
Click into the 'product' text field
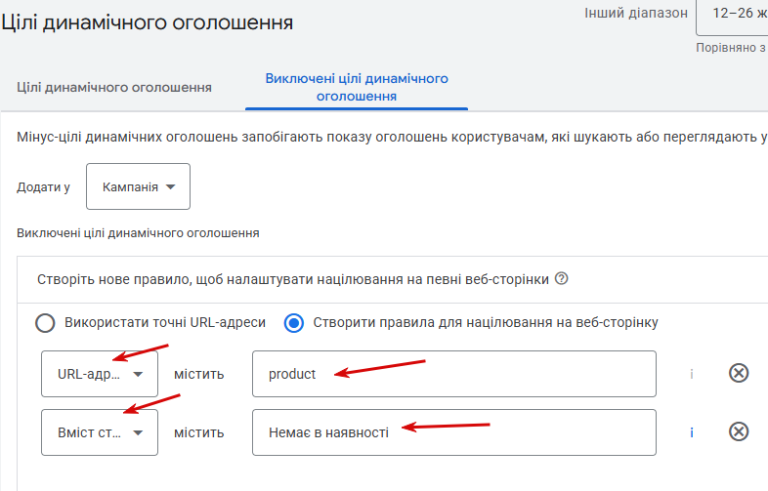click(454, 374)
